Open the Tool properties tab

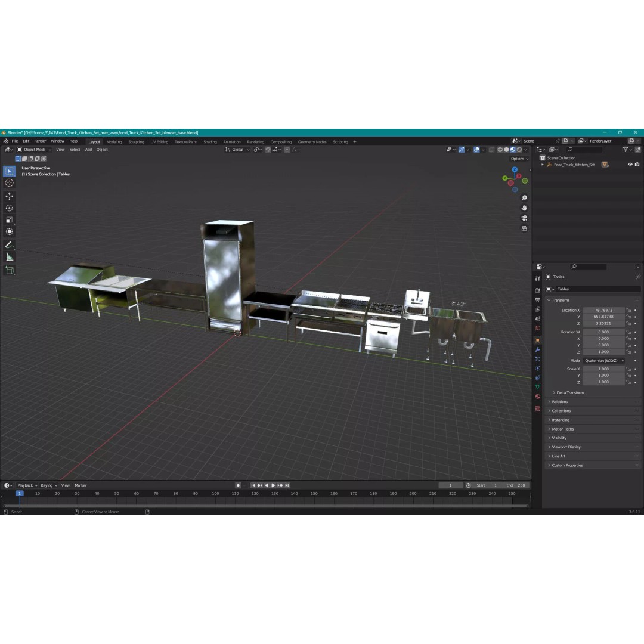538,278
